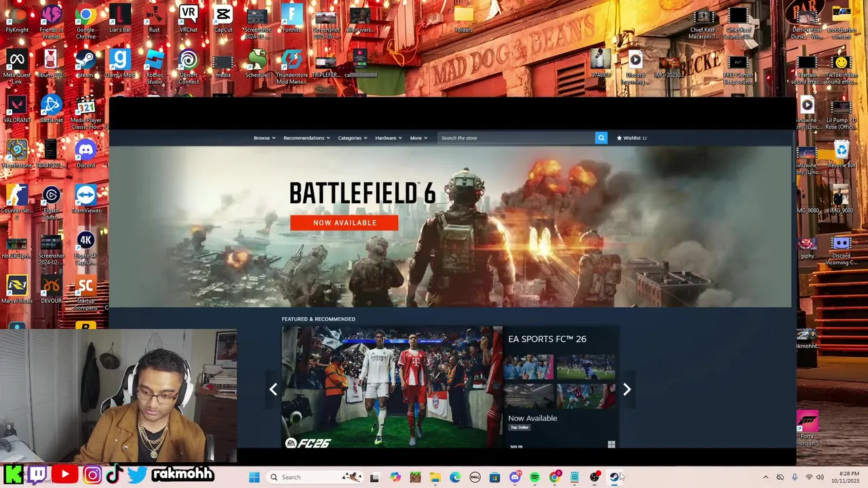The image size is (868, 488).
Task: Click the taskbar Search box
Action: pyautogui.click(x=315, y=477)
